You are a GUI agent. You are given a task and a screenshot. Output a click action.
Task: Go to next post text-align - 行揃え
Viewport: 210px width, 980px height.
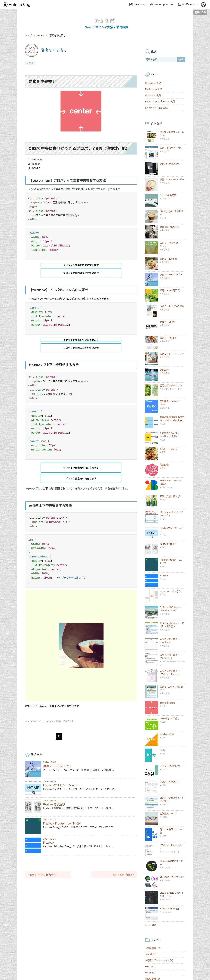click(x=114, y=875)
